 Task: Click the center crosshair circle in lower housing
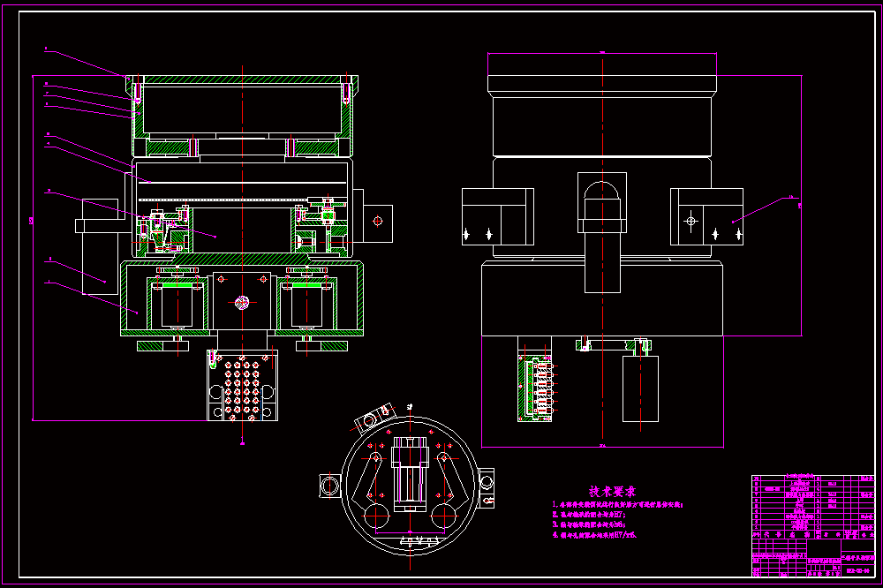point(242,303)
